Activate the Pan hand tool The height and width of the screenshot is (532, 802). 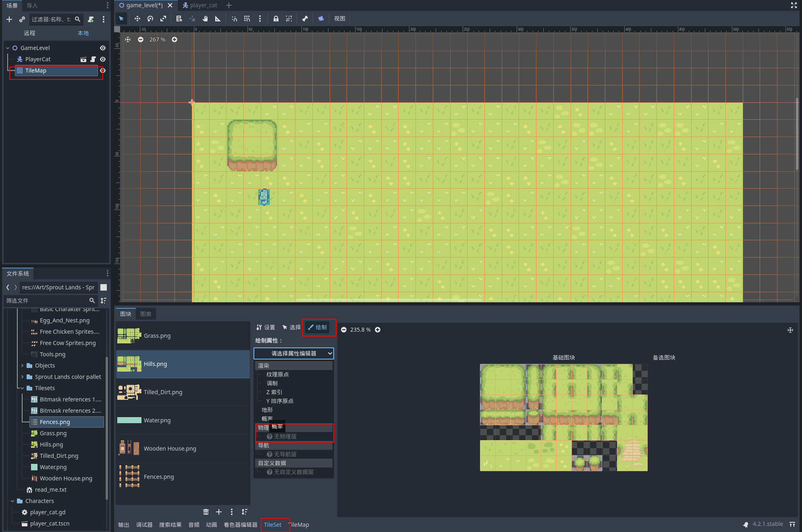pyautogui.click(x=205, y=19)
